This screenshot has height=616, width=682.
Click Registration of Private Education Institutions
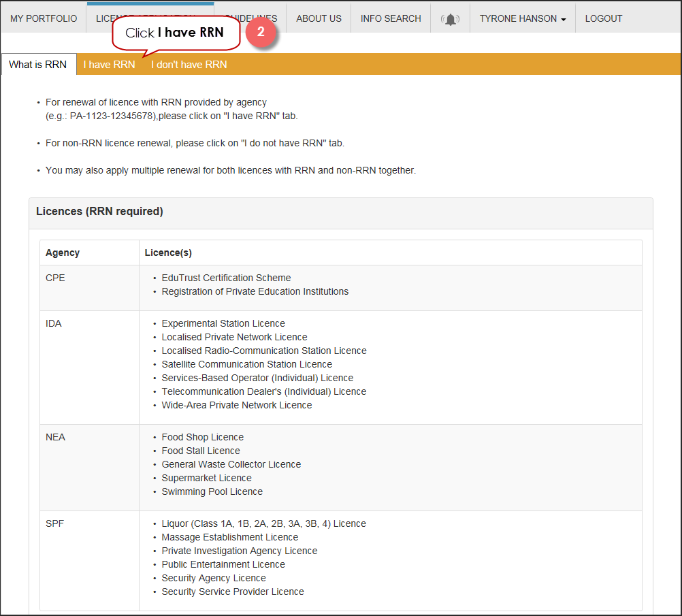(x=255, y=291)
